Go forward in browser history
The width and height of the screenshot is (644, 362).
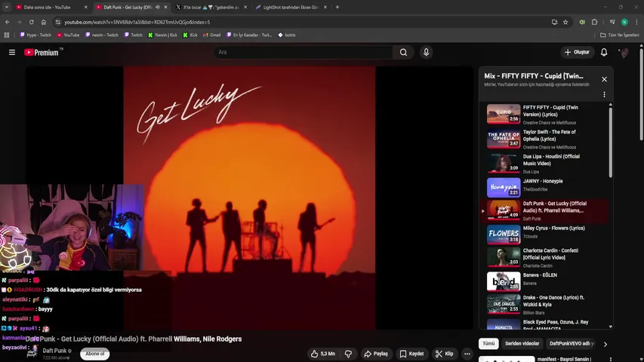point(19,22)
